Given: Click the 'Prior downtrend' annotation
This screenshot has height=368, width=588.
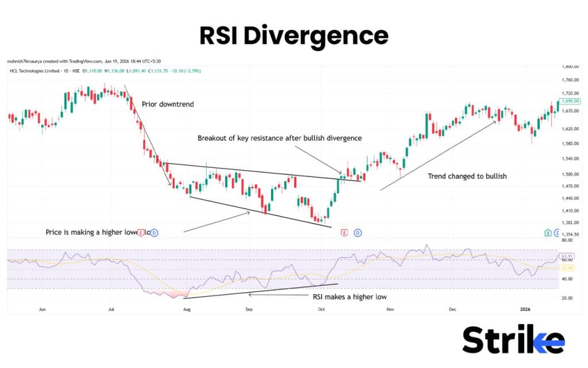Looking at the screenshot, I should click(x=168, y=104).
